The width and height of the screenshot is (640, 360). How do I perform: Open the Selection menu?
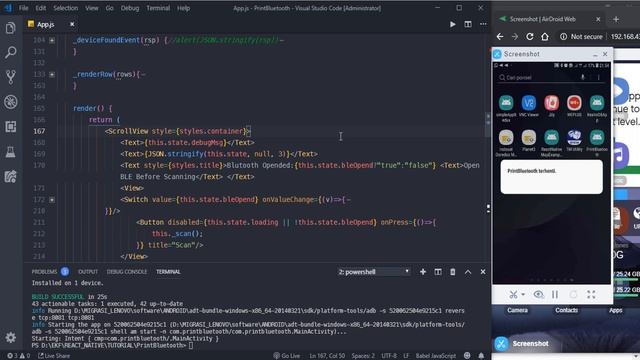[x=65, y=8]
